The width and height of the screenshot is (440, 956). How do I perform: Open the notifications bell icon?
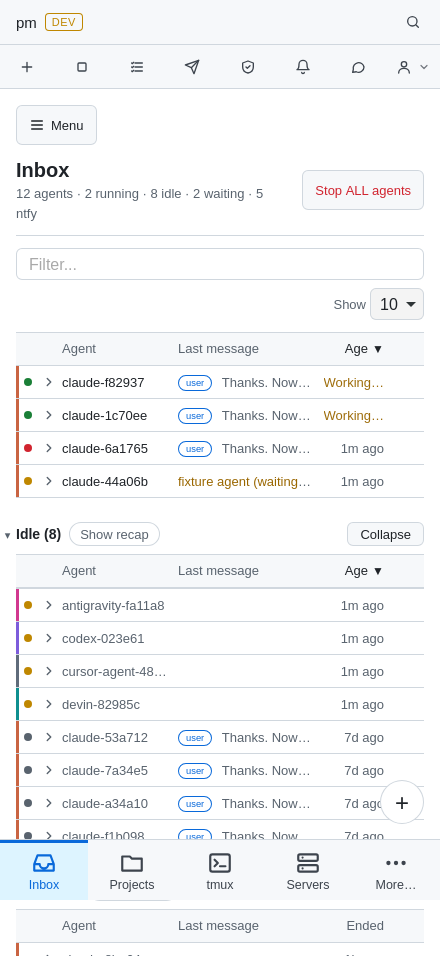point(303,67)
